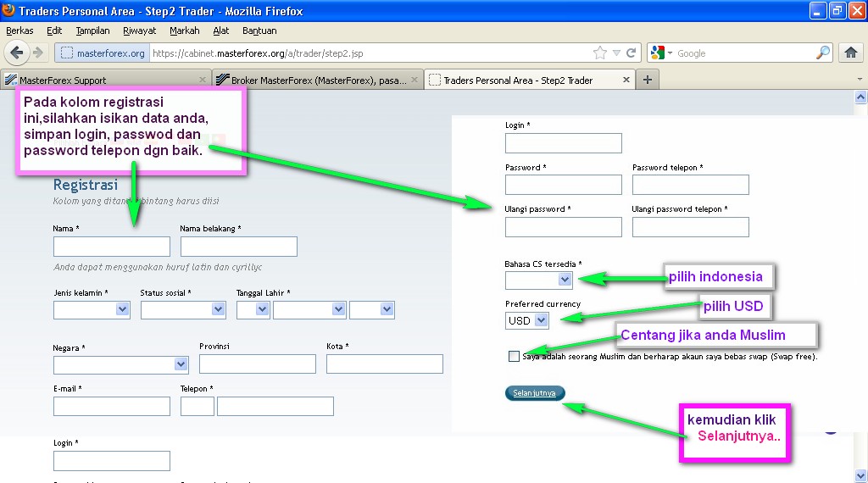This screenshot has height=483, width=868.
Task: Check the Muslim swap free checkbox
Action: tap(514, 356)
